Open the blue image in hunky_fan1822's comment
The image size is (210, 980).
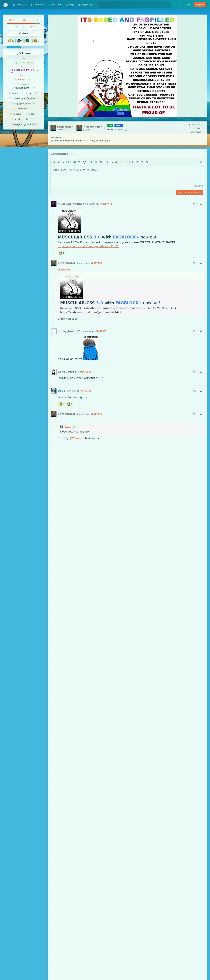pos(90,348)
